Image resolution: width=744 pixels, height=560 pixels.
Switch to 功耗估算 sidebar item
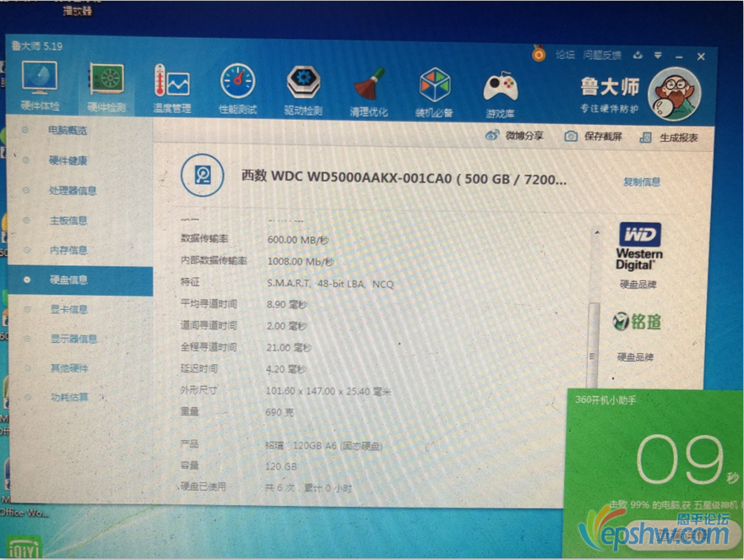[x=69, y=397]
